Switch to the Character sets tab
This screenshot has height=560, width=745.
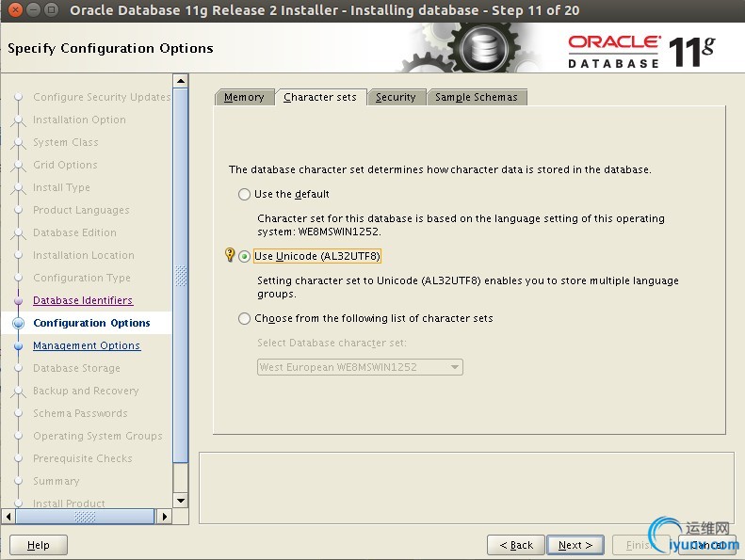[x=320, y=97]
